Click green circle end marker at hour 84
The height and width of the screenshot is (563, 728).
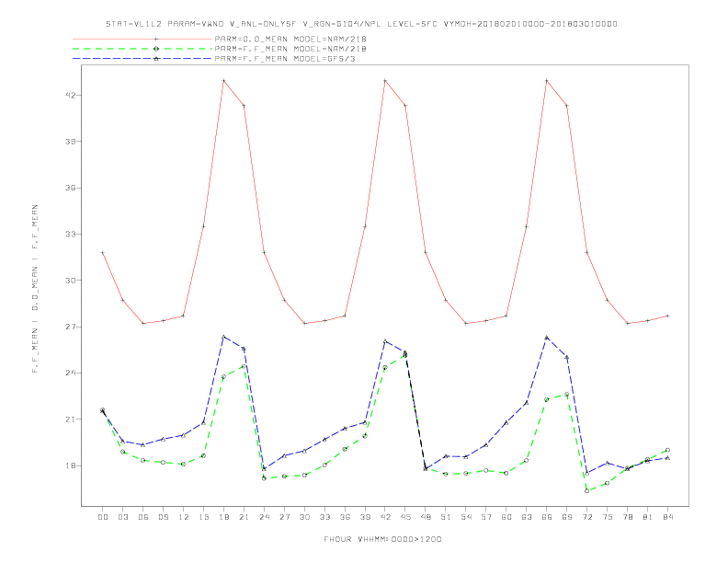668,450
